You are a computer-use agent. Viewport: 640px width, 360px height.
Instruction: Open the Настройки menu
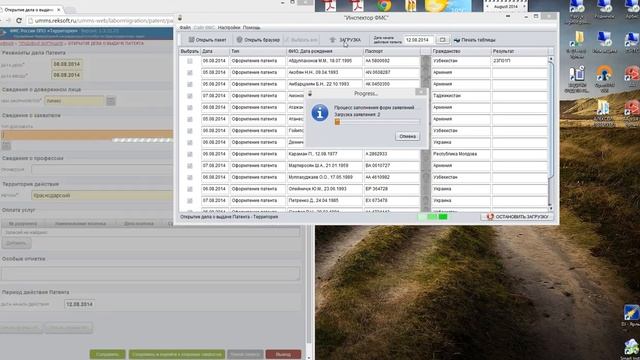pos(229,27)
